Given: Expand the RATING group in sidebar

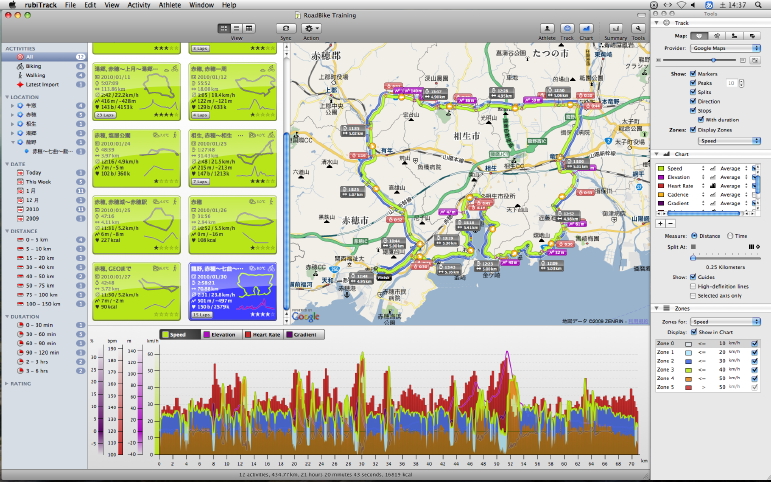Looking at the screenshot, I should pyautogui.click(x=7, y=384).
